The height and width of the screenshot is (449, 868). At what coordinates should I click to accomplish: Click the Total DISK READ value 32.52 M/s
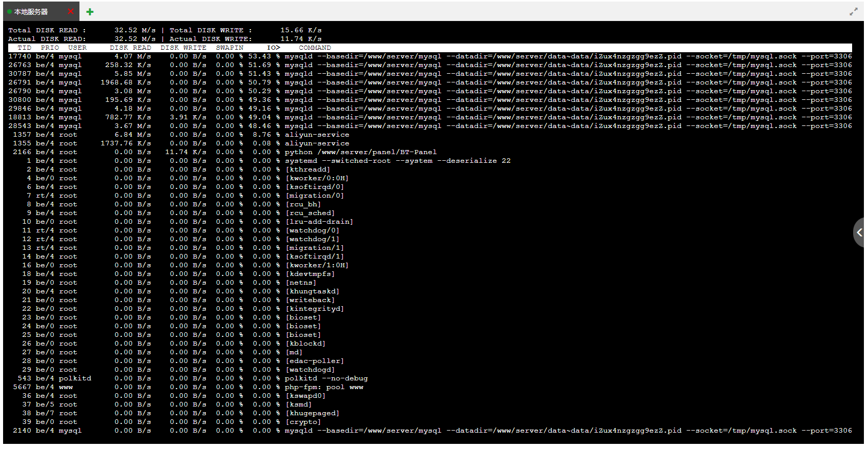(135, 30)
